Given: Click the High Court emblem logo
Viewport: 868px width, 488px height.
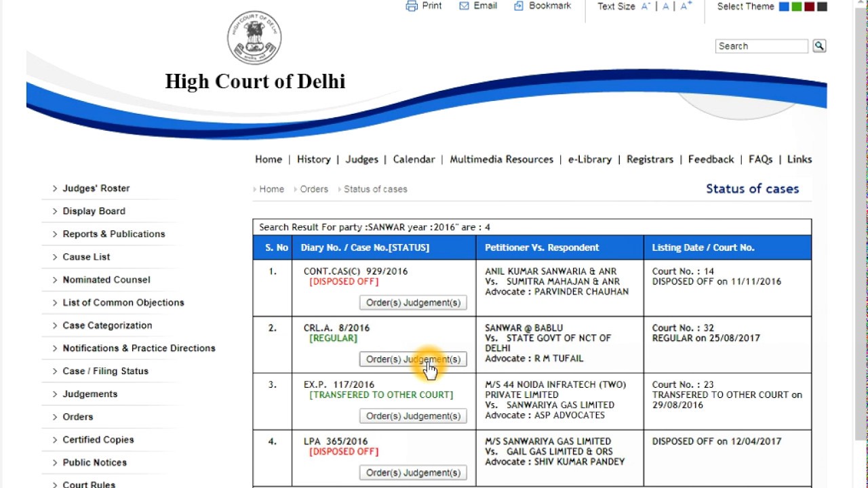Looking at the screenshot, I should tap(254, 37).
